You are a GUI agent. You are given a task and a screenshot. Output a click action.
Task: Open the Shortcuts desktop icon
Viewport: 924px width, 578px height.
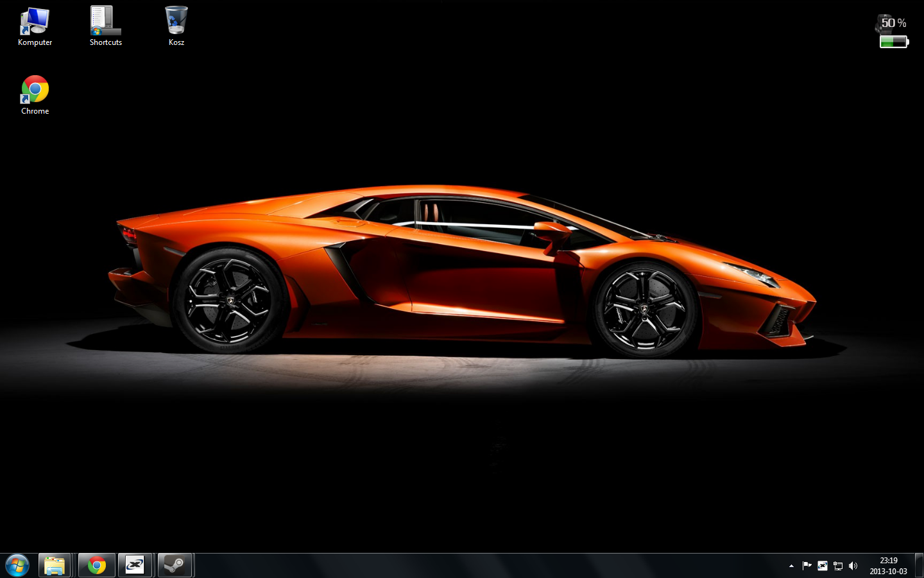click(106, 26)
